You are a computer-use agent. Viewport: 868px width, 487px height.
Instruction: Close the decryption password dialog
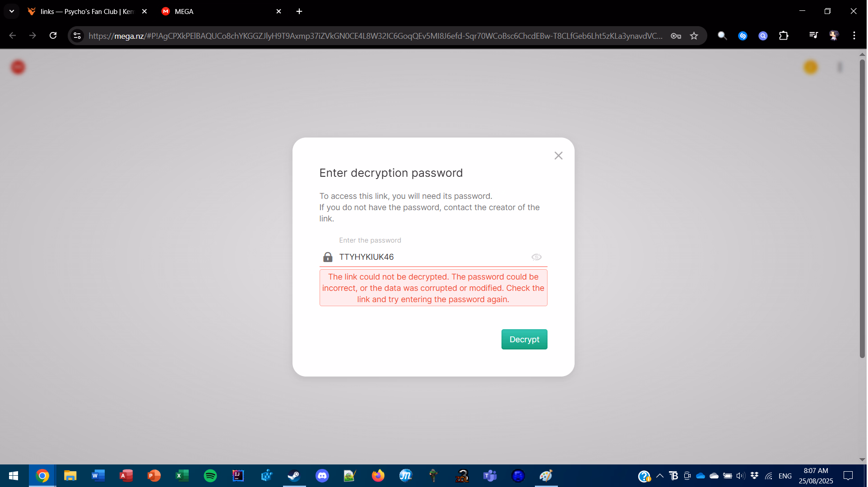coord(558,156)
